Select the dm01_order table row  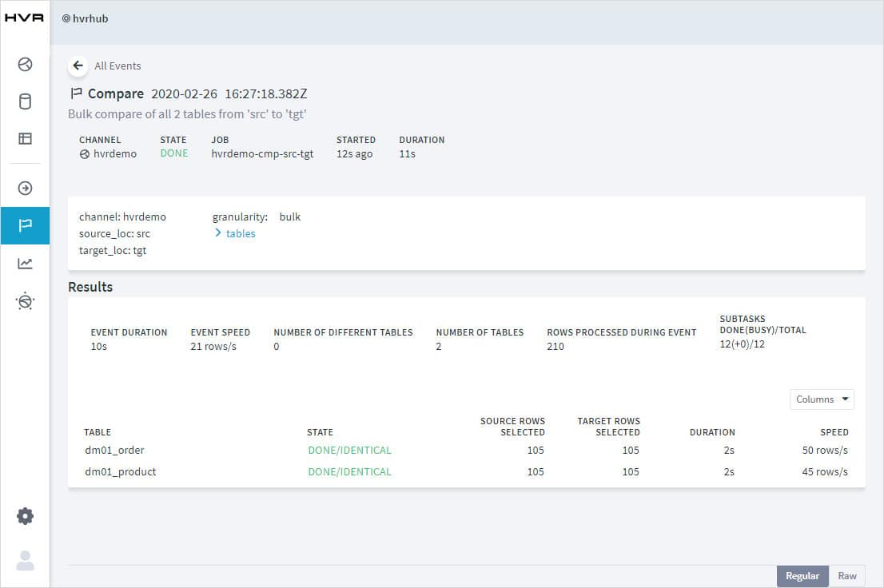(466, 450)
